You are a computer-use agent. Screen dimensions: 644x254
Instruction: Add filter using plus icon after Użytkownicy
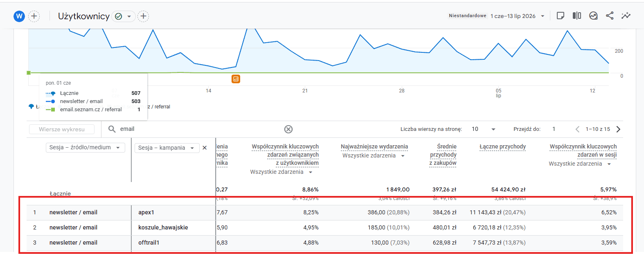(x=143, y=16)
